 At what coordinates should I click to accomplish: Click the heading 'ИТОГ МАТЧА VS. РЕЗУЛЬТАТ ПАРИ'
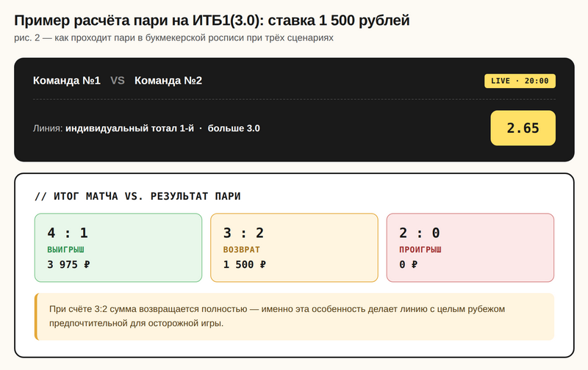tap(137, 196)
